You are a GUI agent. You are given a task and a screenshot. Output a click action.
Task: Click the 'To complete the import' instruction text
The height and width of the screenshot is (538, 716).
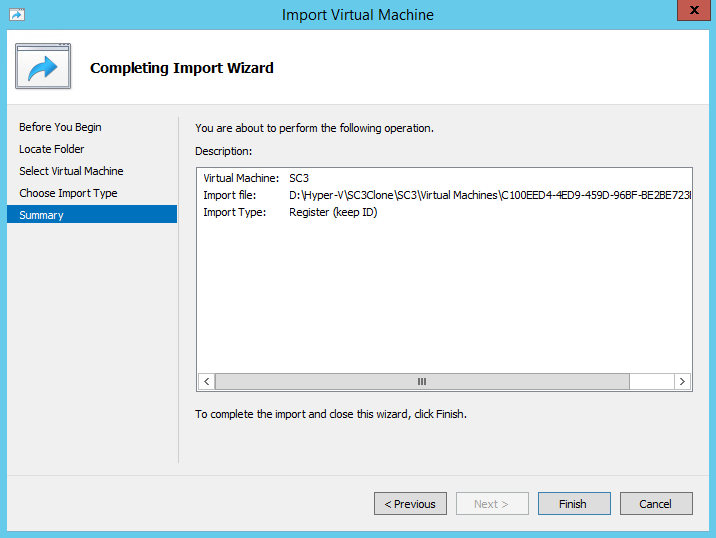331,414
